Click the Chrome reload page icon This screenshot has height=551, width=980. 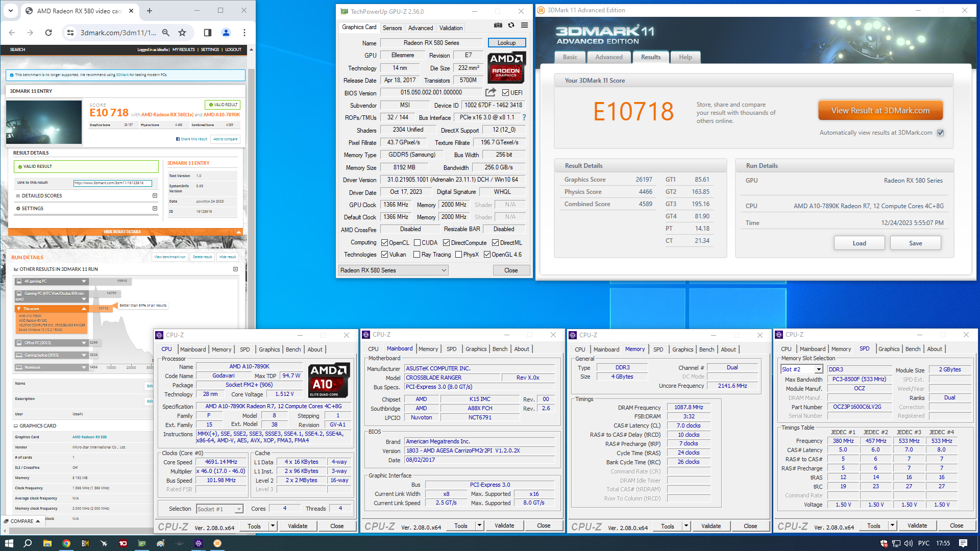tap(48, 33)
